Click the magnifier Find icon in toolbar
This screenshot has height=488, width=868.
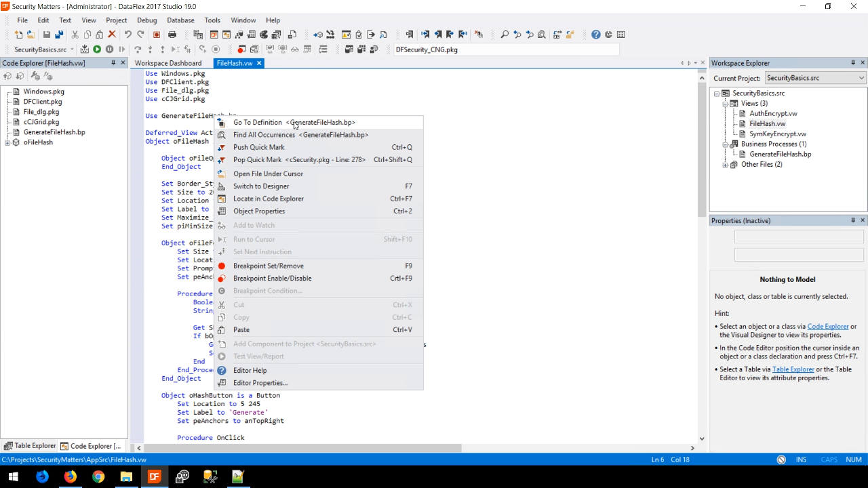coord(505,35)
